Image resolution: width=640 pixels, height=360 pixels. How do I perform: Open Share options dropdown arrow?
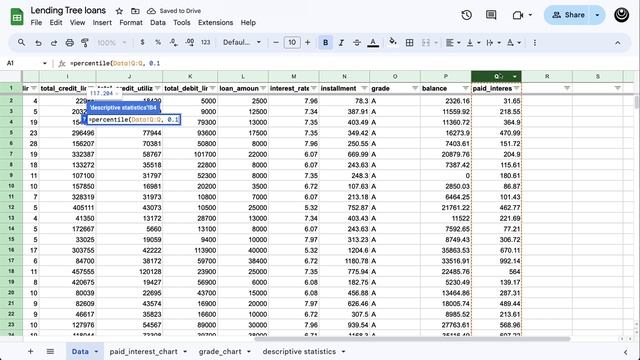(x=597, y=15)
